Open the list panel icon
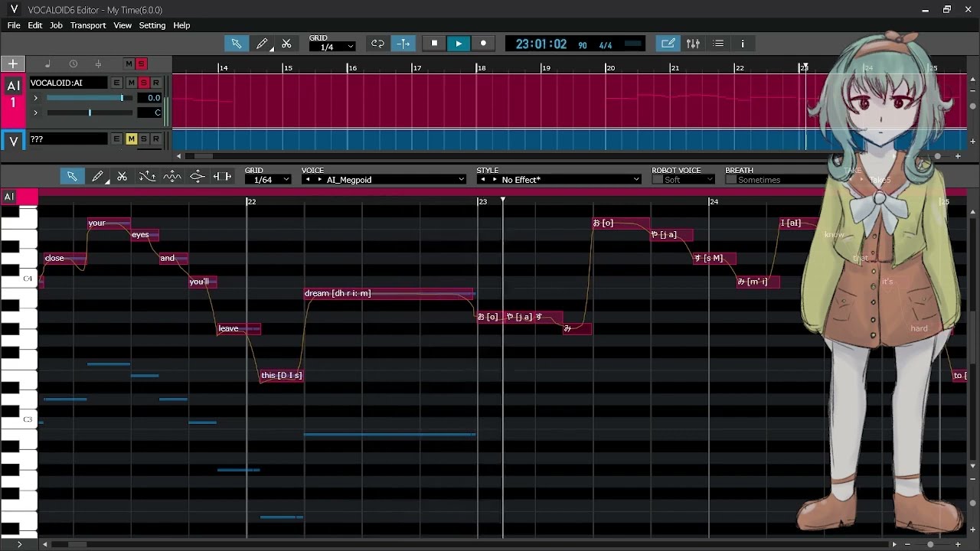This screenshot has height=551, width=980. [718, 44]
